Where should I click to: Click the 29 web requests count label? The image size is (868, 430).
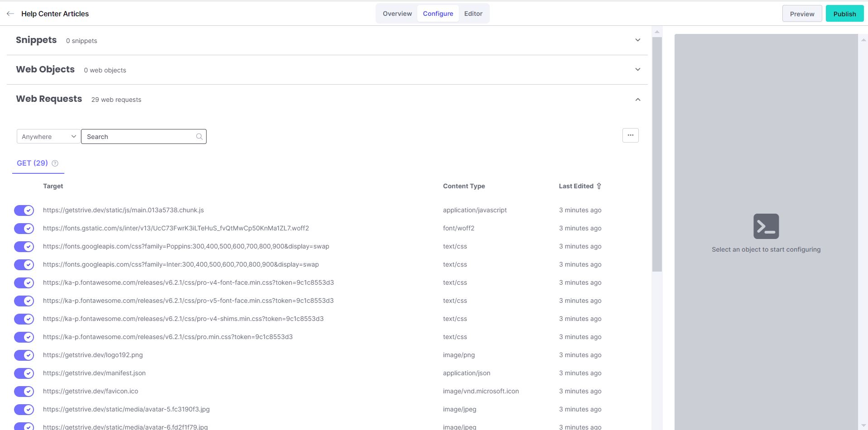click(116, 100)
